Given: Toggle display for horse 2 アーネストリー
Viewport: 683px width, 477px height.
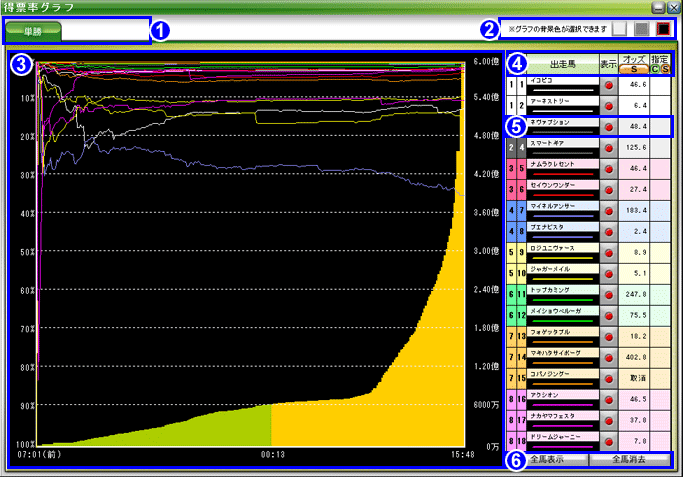Looking at the screenshot, I should point(609,105).
